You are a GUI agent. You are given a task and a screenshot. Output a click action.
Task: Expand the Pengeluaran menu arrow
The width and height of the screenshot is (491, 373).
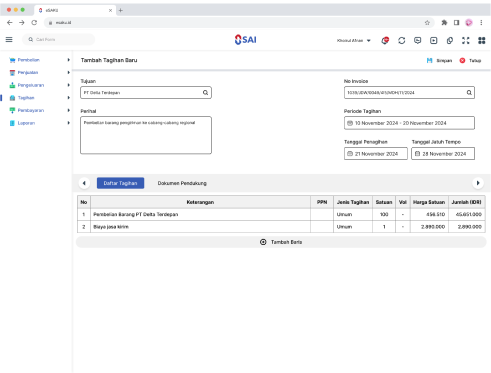point(68,85)
